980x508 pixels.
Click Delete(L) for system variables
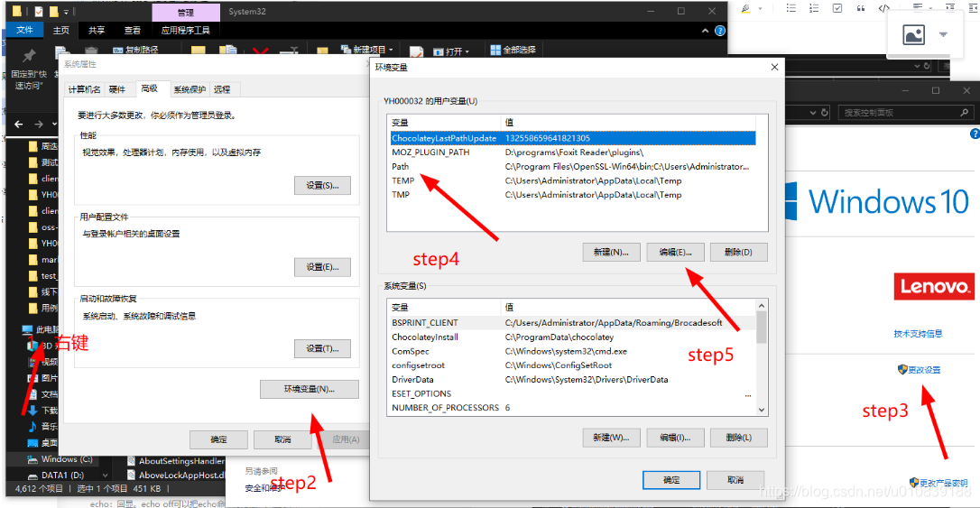click(739, 438)
